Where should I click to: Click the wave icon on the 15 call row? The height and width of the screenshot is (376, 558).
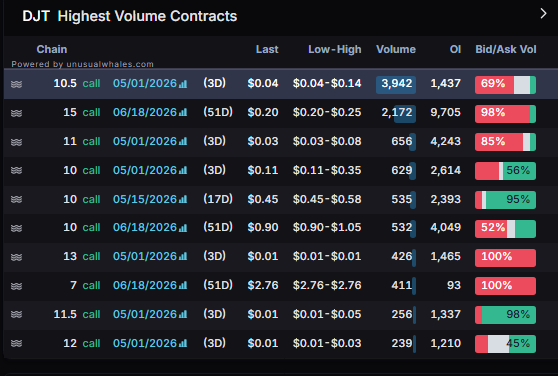tap(16, 113)
